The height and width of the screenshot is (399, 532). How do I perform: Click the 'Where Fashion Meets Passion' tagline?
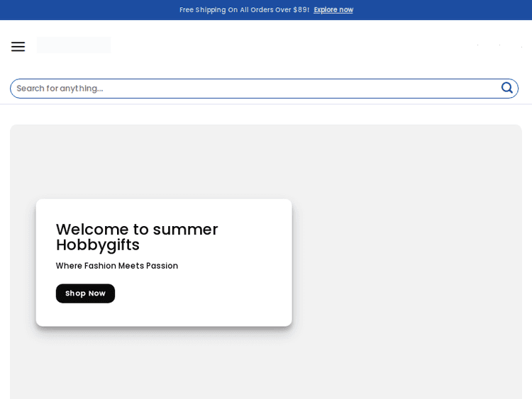(117, 266)
